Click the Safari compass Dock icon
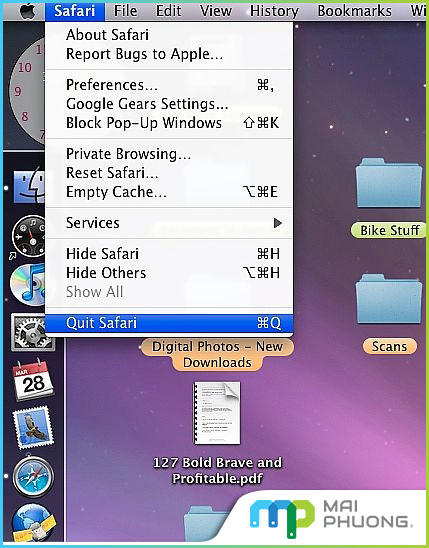This screenshot has height=548, width=429. (34, 476)
